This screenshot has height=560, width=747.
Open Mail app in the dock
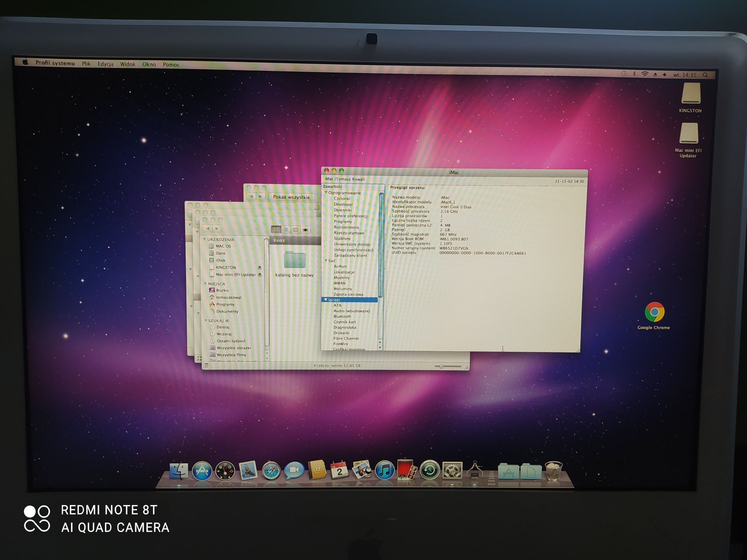click(x=248, y=470)
